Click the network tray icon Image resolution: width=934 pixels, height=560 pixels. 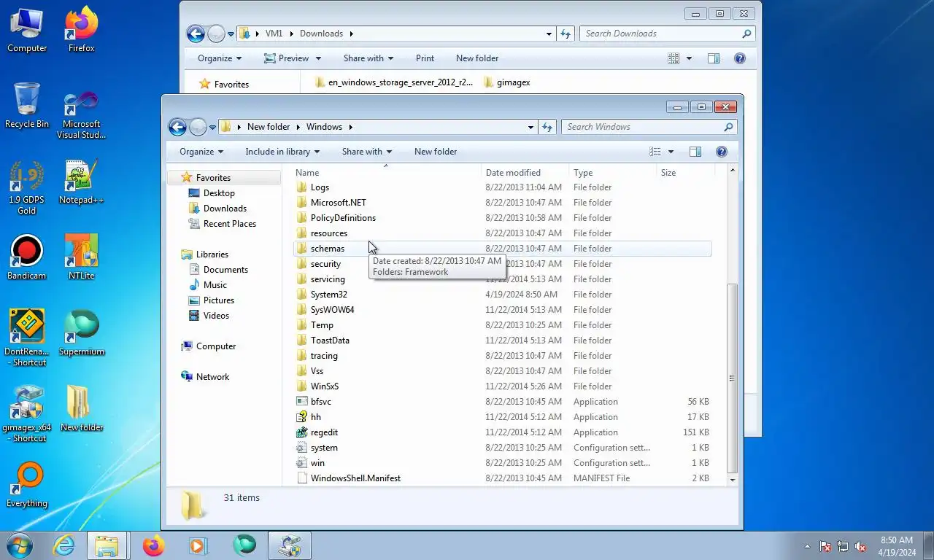tap(843, 546)
